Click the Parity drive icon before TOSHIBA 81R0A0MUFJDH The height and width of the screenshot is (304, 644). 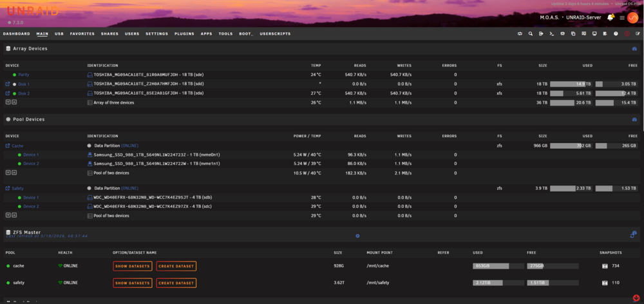(90, 75)
